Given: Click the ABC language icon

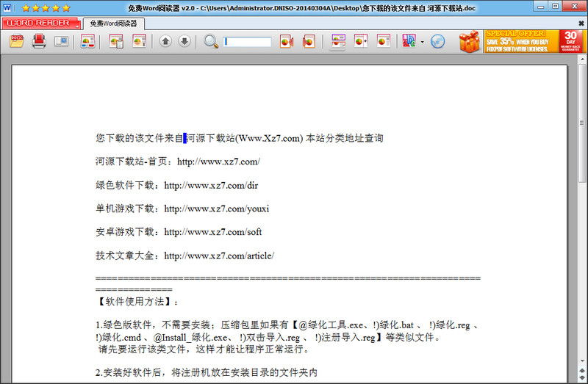Looking at the screenshot, I should [409, 41].
